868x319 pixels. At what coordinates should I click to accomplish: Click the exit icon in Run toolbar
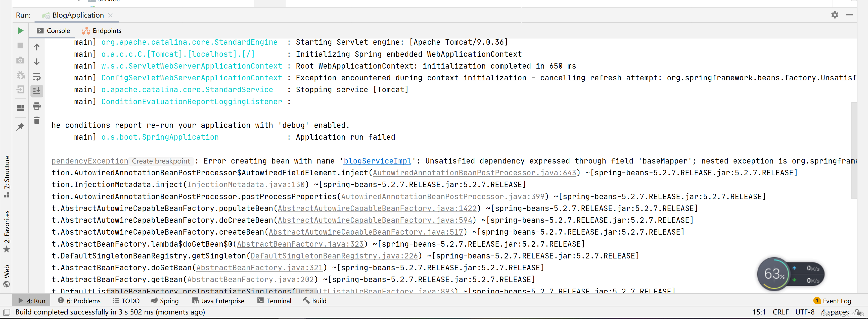tap(21, 90)
